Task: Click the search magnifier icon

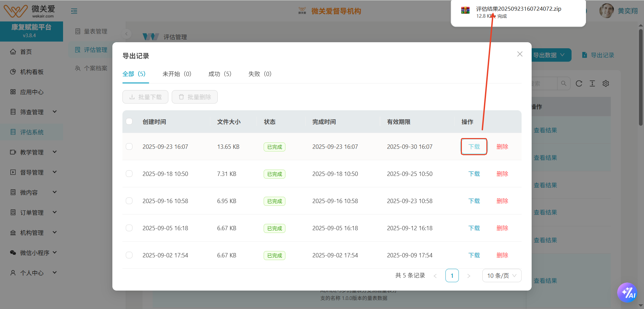Action: click(563, 83)
